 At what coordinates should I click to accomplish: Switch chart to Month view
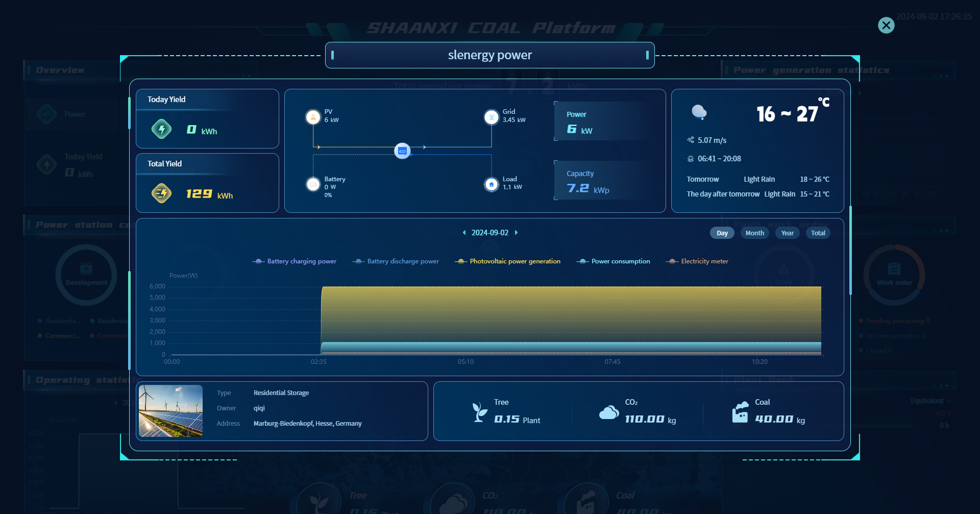pyautogui.click(x=754, y=233)
